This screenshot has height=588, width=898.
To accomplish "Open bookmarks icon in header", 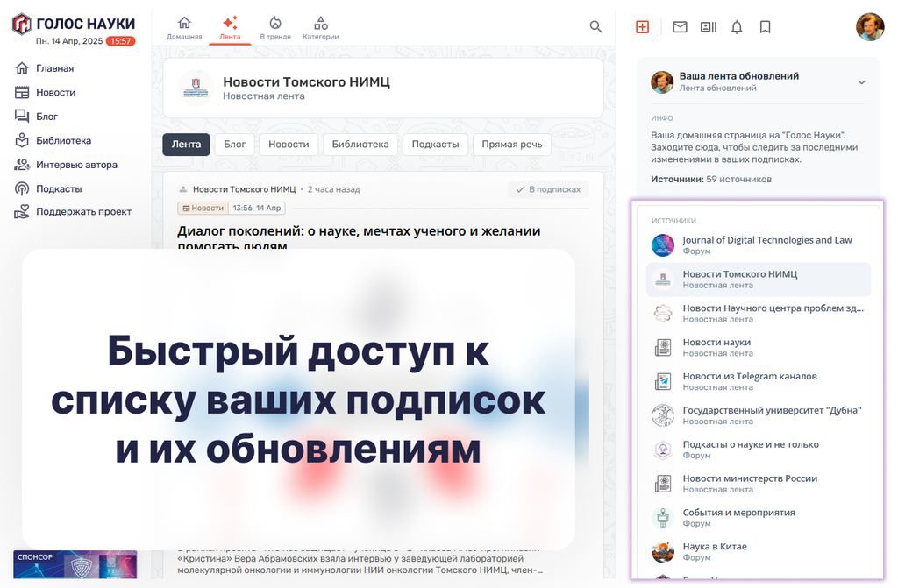I will (765, 27).
